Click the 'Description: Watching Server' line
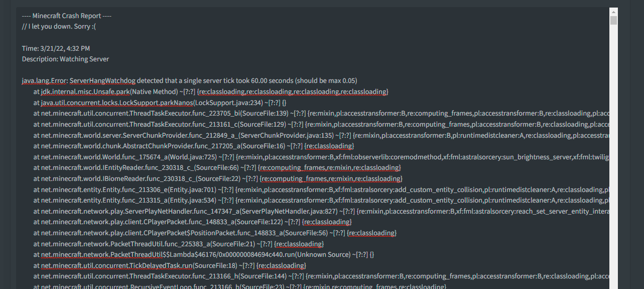644x289 pixels. click(x=65, y=59)
